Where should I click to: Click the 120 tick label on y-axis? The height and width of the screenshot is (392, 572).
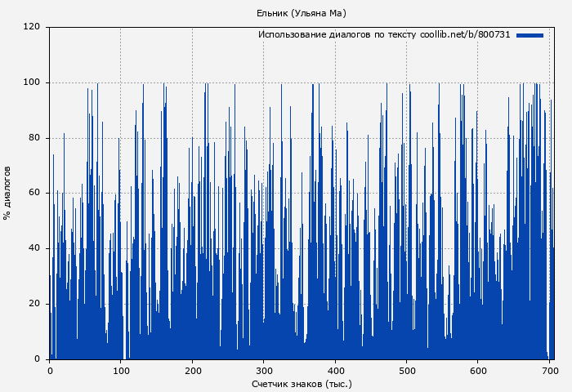point(32,27)
